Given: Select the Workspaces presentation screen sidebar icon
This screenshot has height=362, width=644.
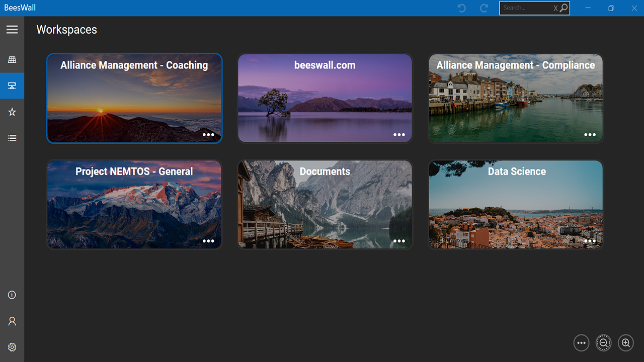Looking at the screenshot, I should point(12,86).
